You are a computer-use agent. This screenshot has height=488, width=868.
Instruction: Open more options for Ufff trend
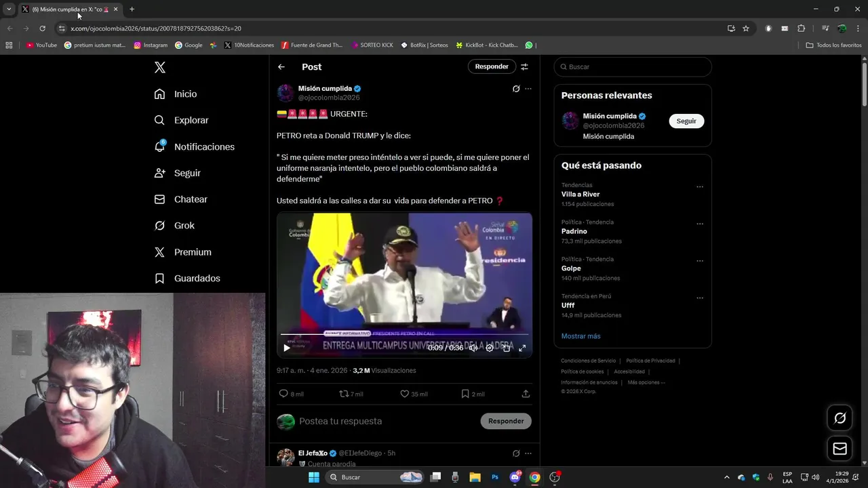point(700,298)
